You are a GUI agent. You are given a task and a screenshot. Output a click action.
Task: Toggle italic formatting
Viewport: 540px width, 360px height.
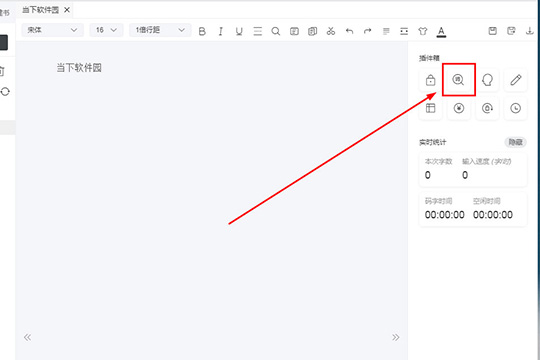[x=220, y=31]
